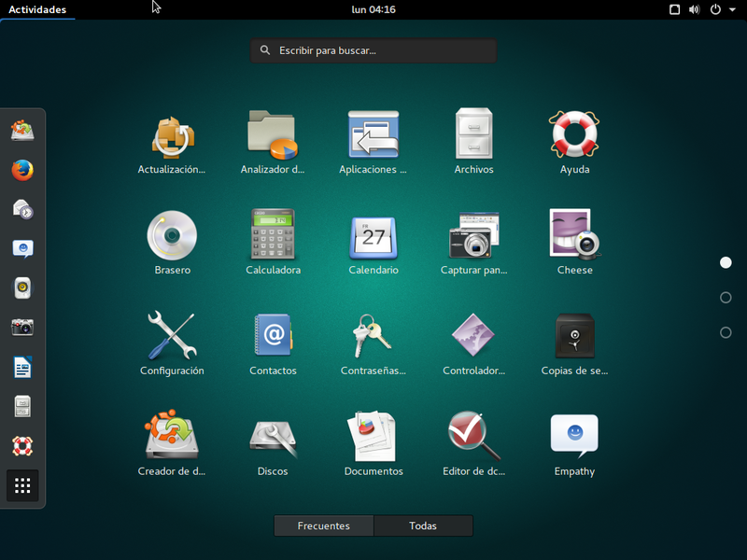Select the Frecuentes apps view
Screen dimensions: 747x560
point(323,525)
